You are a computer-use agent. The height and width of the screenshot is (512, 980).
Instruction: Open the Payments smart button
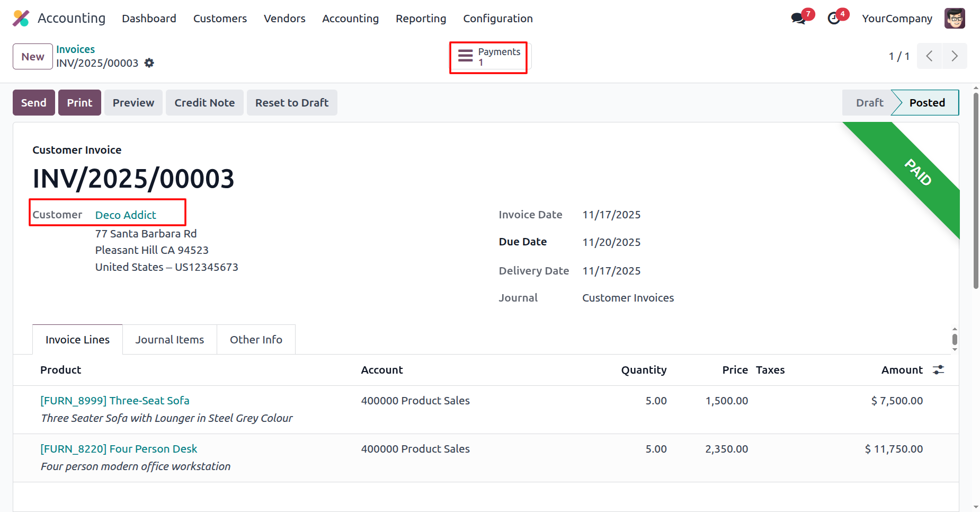tap(488, 57)
